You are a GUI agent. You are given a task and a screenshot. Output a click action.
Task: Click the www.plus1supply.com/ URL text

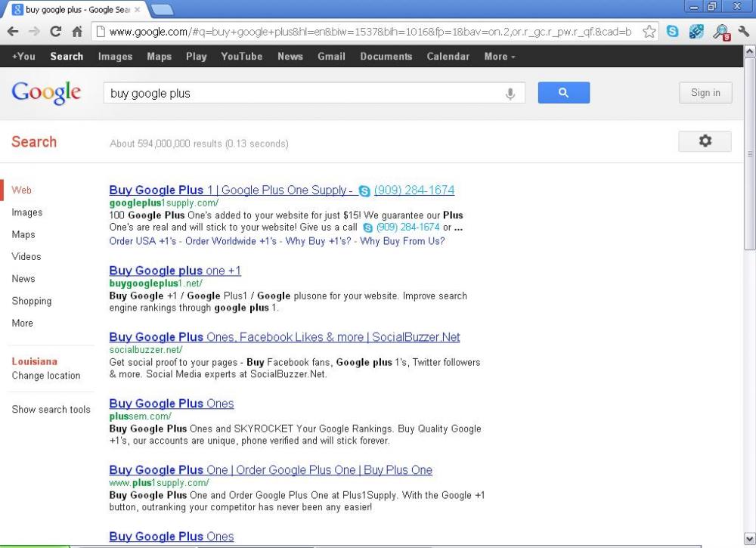159,483
